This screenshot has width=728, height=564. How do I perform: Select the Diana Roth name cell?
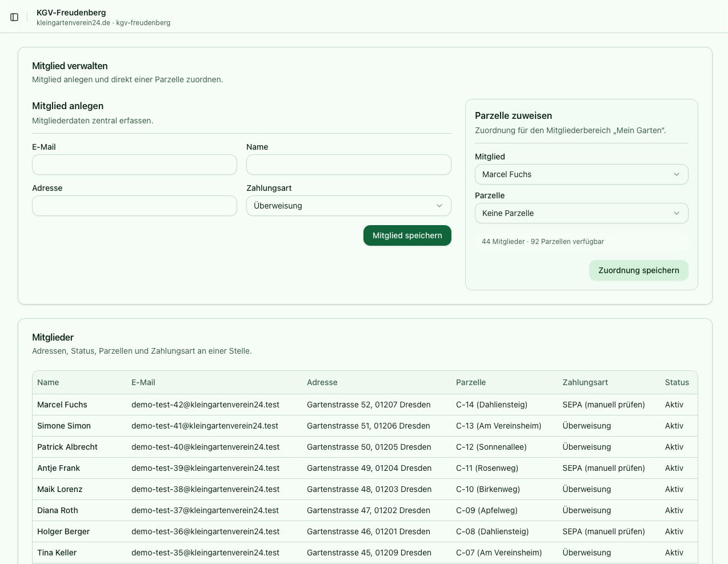pyautogui.click(x=58, y=510)
